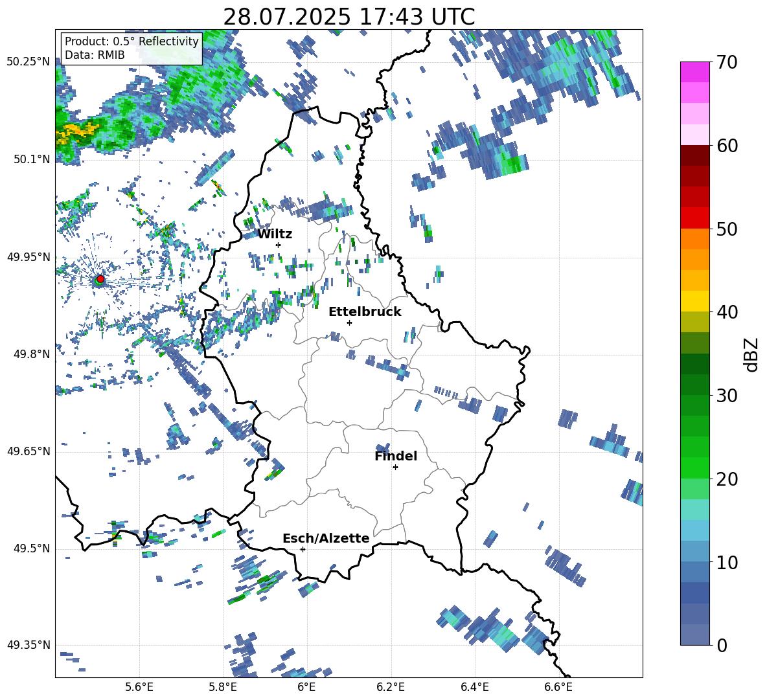This screenshot has width=767, height=700.
Task: Click the bright red colorbar segment near 50
Action: (x=694, y=218)
